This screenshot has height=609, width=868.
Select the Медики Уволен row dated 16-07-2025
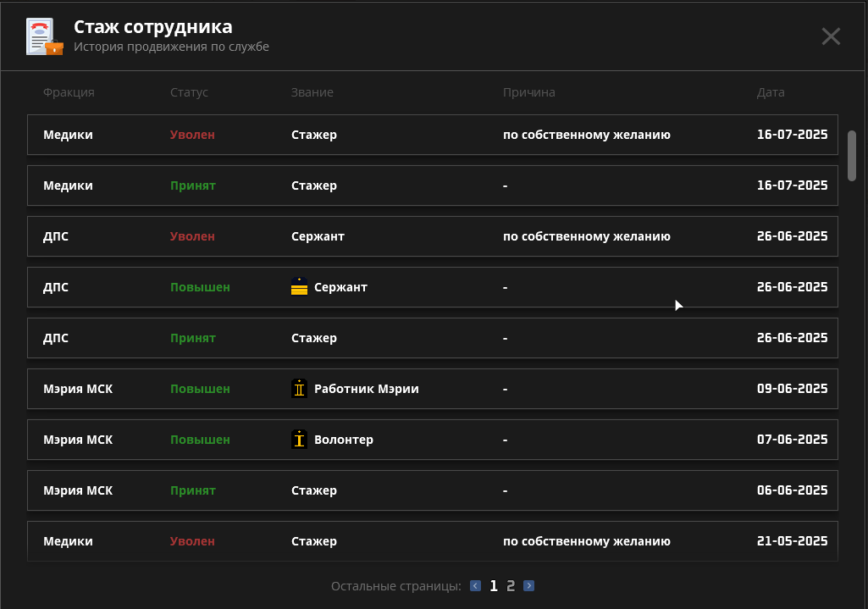pyautogui.click(x=432, y=135)
